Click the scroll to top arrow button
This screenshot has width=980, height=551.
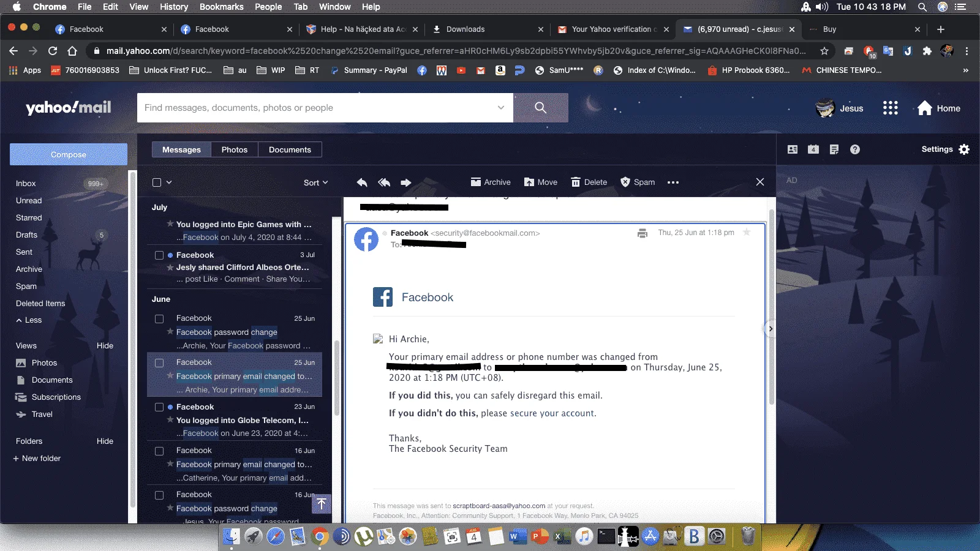[322, 504]
